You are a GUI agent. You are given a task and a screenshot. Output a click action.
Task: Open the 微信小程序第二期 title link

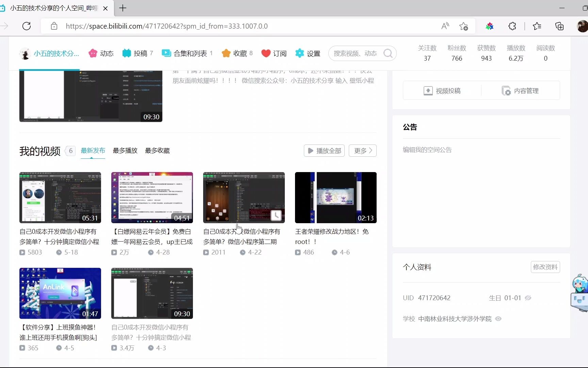[x=242, y=236]
